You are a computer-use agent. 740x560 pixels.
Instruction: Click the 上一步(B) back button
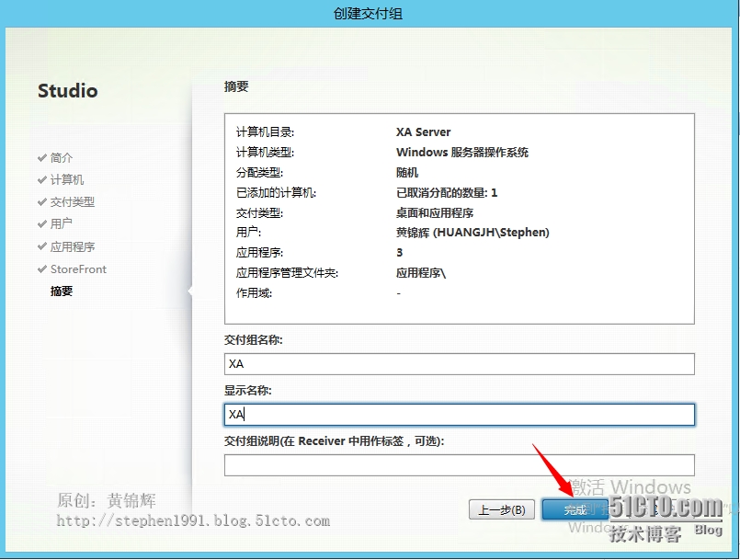point(502,510)
